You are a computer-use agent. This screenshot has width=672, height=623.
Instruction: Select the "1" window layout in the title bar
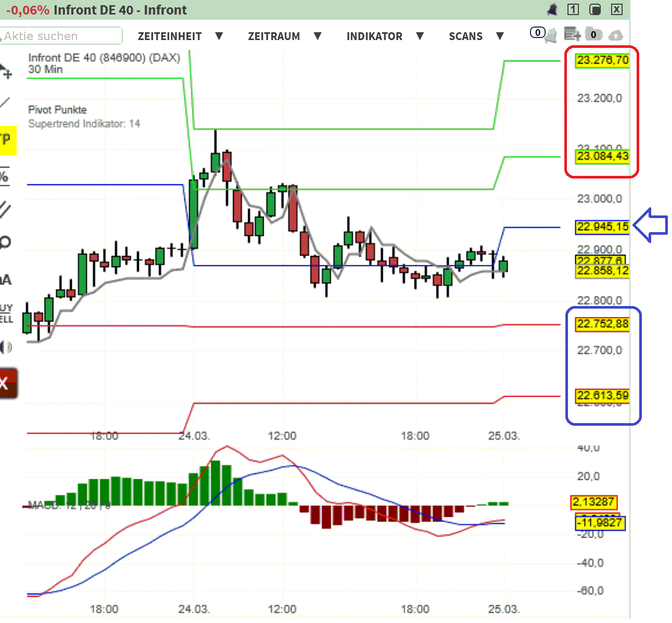[x=573, y=9]
